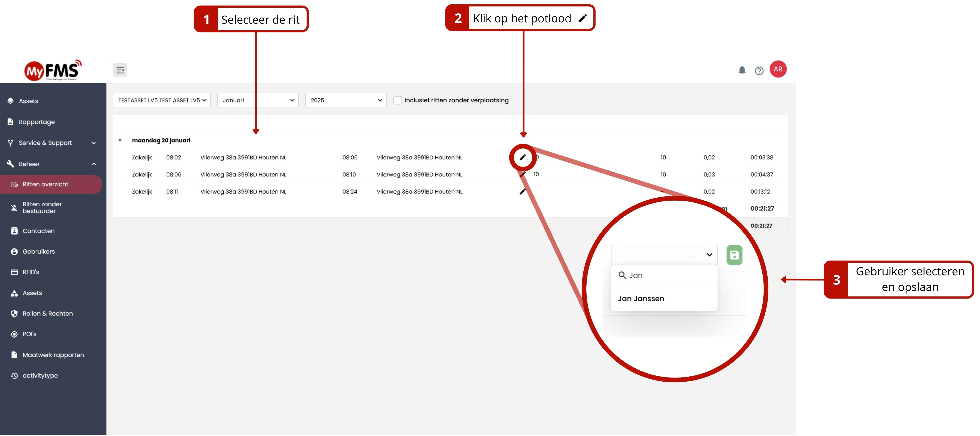Go to Rapportage in sidebar
The image size is (980, 436).
click(37, 122)
